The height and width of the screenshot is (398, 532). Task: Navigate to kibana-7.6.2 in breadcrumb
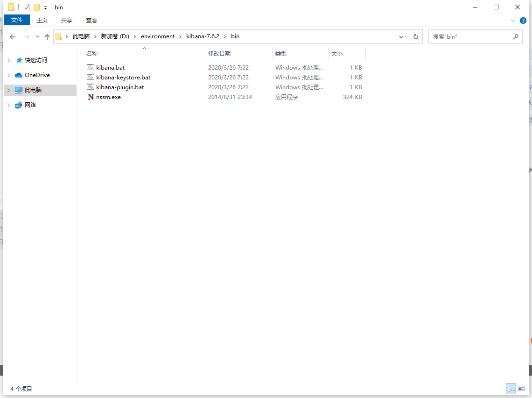(203, 36)
